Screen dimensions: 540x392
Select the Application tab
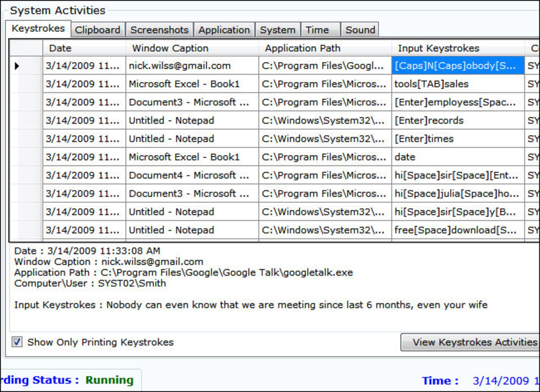[x=224, y=30]
